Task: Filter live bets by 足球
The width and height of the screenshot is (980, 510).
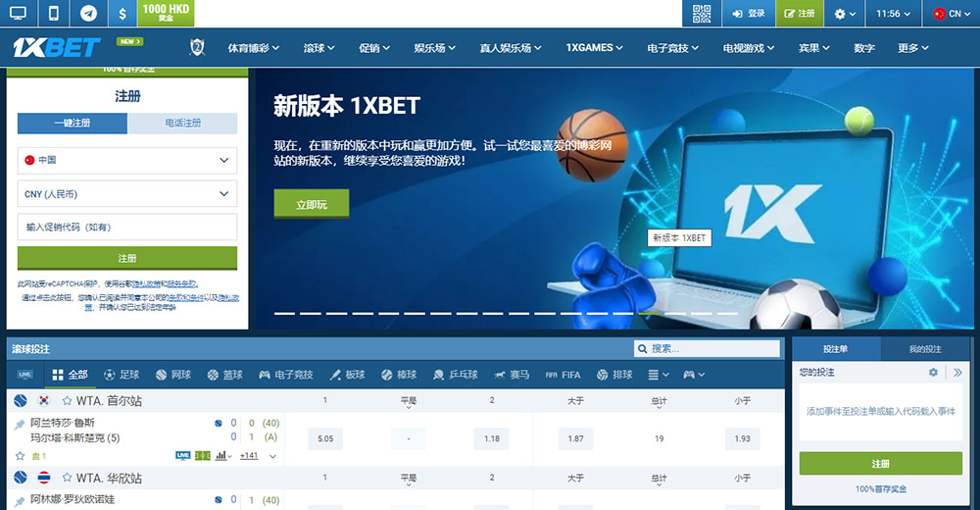Action: pos(122,375)
